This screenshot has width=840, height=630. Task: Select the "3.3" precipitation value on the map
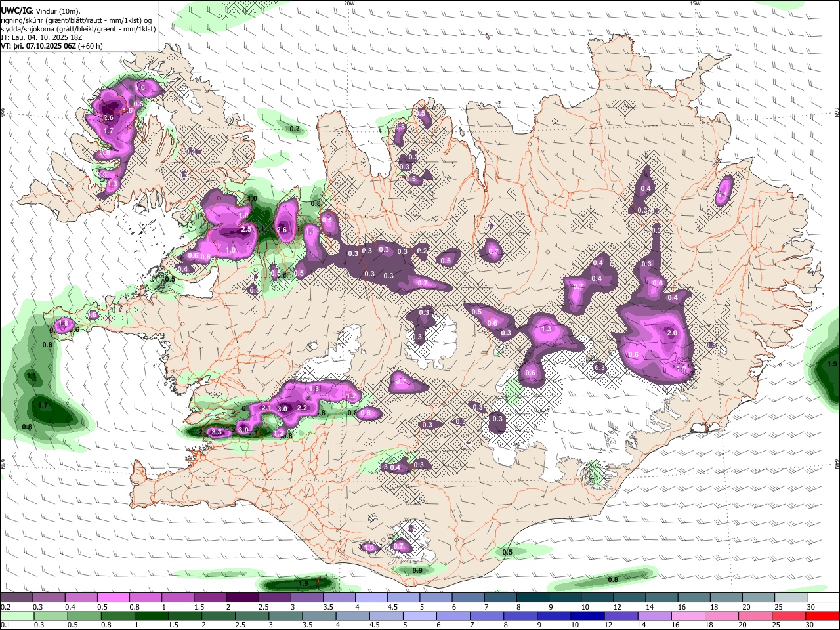[x=217, y=432]
